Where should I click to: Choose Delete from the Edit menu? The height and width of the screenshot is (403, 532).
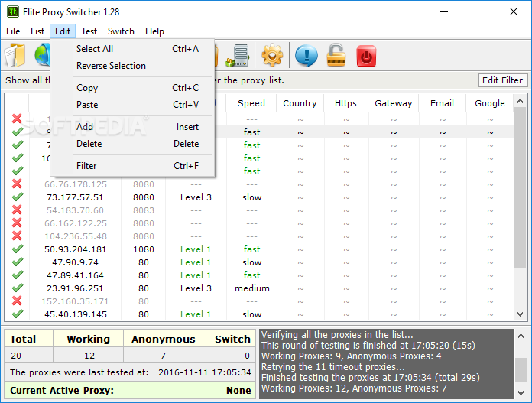[132, 144]
